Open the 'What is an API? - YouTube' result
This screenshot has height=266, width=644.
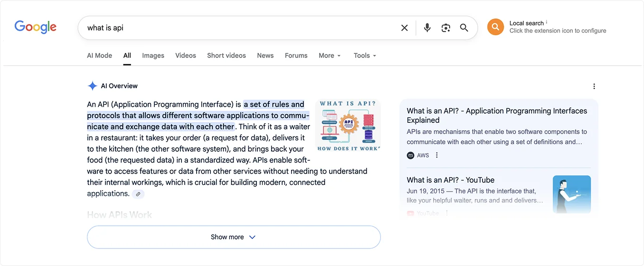pyautogui.click(x=451, y=180)
